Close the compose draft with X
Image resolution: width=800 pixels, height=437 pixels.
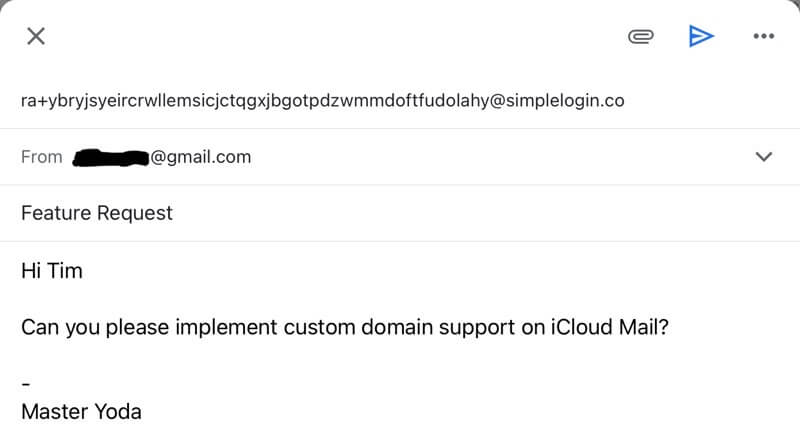point(36,36)
